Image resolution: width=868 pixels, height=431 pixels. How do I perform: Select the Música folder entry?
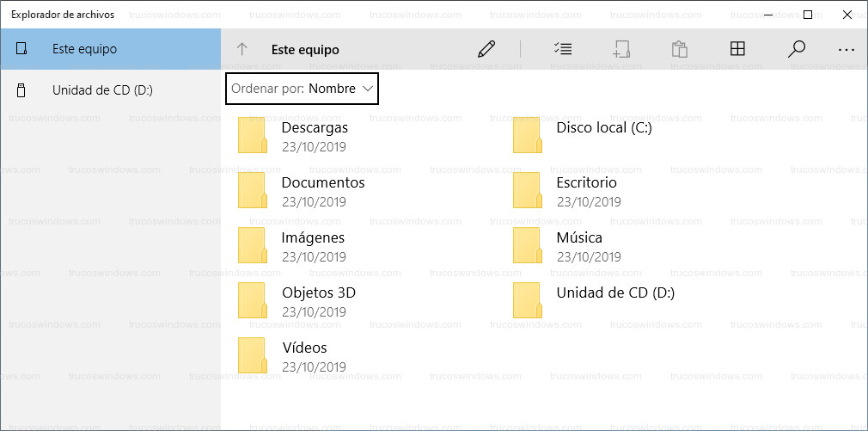578,238
